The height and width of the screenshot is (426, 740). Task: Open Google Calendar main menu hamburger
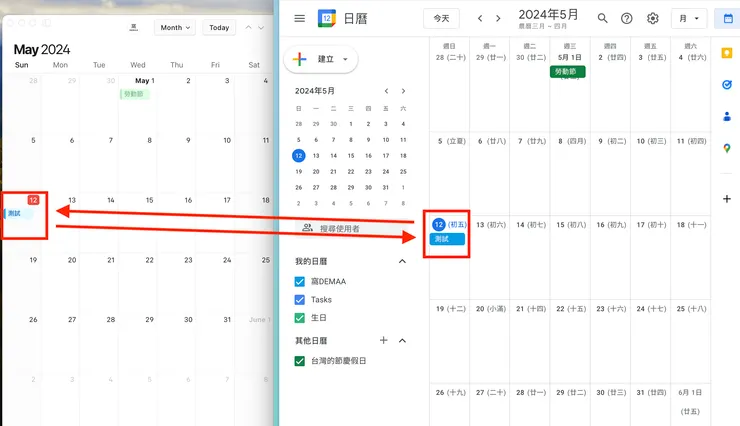point(299,18)
